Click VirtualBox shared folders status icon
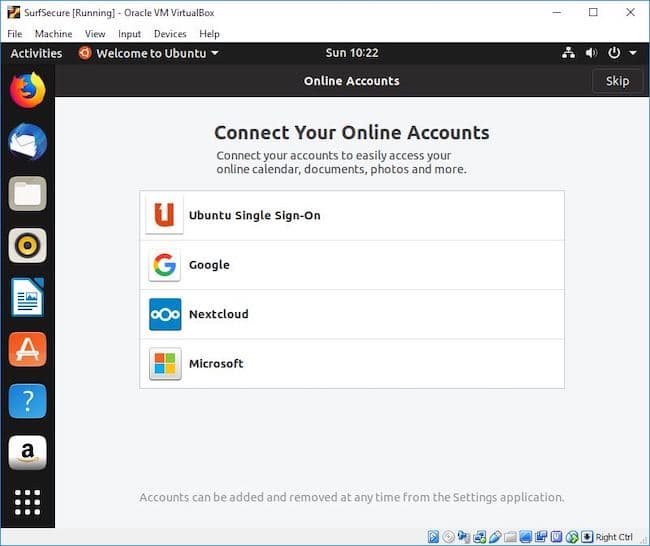The width and height of the screenshot is (650, 546). coord(510,537)
